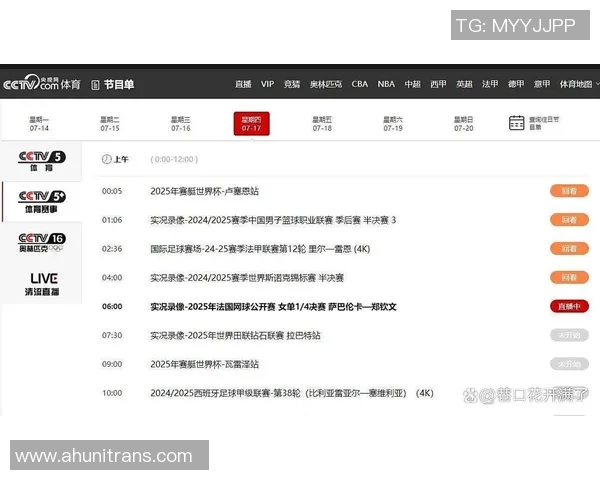600x480 pixels.
Task: Go to the 竞猜 section
Action: (x=292, y=84)
